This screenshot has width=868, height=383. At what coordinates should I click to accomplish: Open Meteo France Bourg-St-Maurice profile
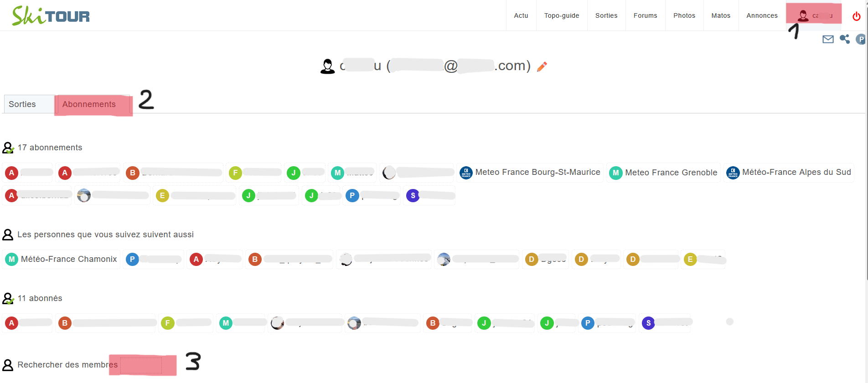(531, 173)
